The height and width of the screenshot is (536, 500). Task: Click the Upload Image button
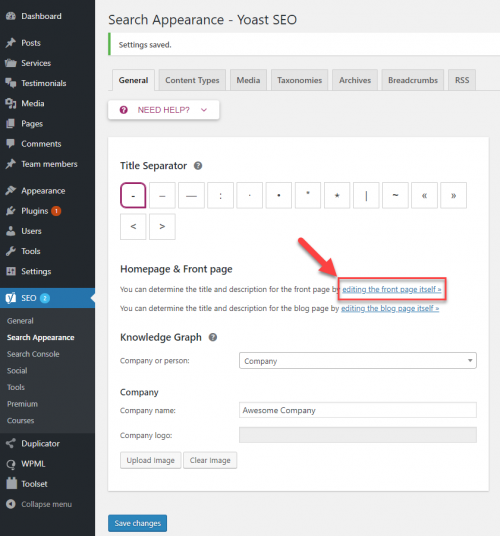pyautogui.click(x=150, y=460)
